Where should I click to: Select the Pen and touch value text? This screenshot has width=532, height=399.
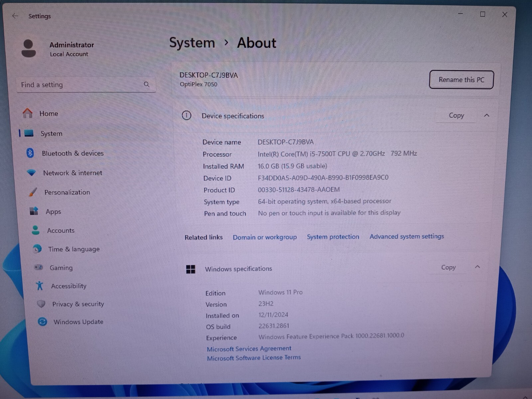pos(329,213)
